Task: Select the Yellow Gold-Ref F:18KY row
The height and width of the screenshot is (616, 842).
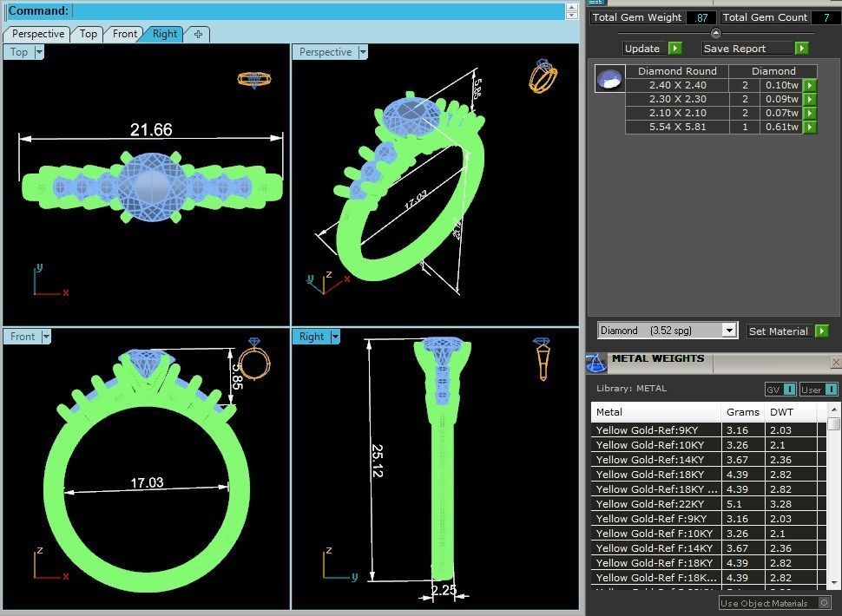Action: click(709, 563)
